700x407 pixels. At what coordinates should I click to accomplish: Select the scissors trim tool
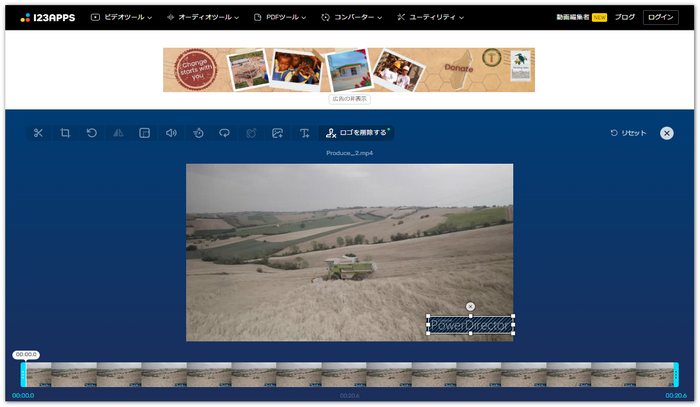click(38, 133)
